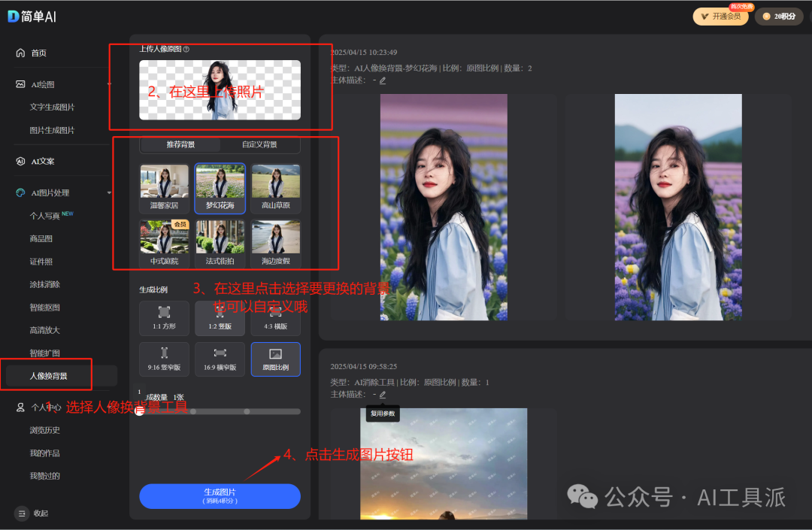Screen dimensions: 812x530
Task: Collapse the AI绘图 section arrow
Action: 109,84
